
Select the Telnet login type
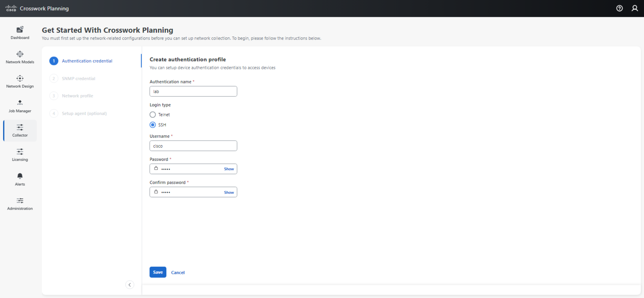click(x=153, y=115)
